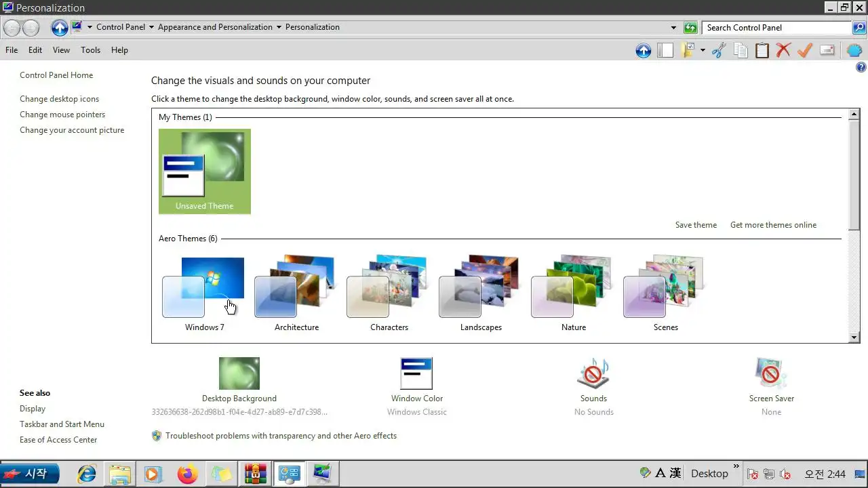Expand arrow before Control Panel breadcrumb
The height and width of the screenshot is (488, 868).
coord(90,27)
